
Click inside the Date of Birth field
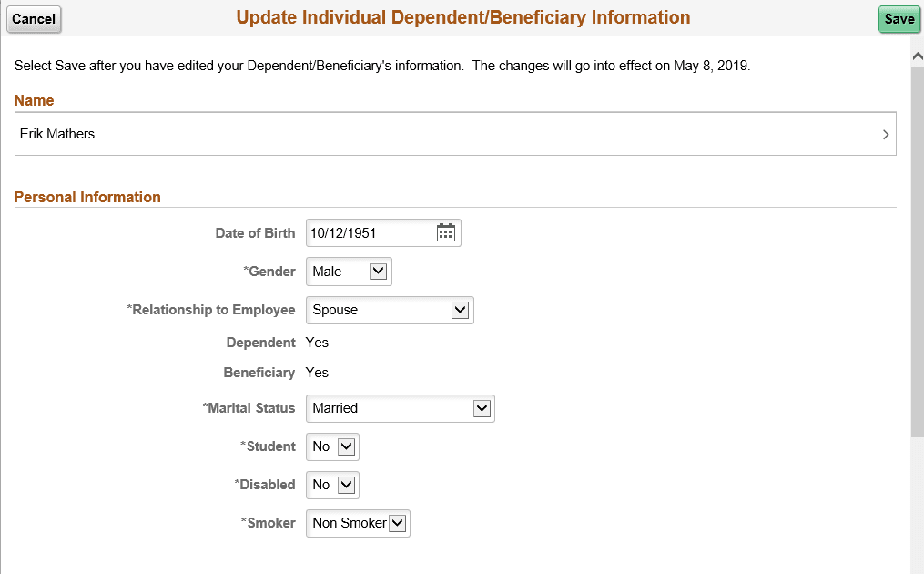(364, 232)
